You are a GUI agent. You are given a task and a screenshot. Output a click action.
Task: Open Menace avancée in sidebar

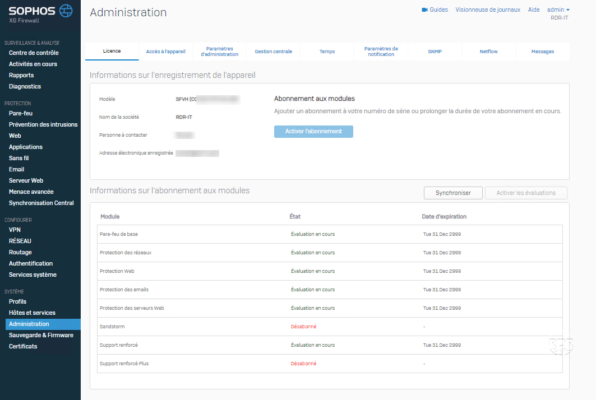coord(31,192)
